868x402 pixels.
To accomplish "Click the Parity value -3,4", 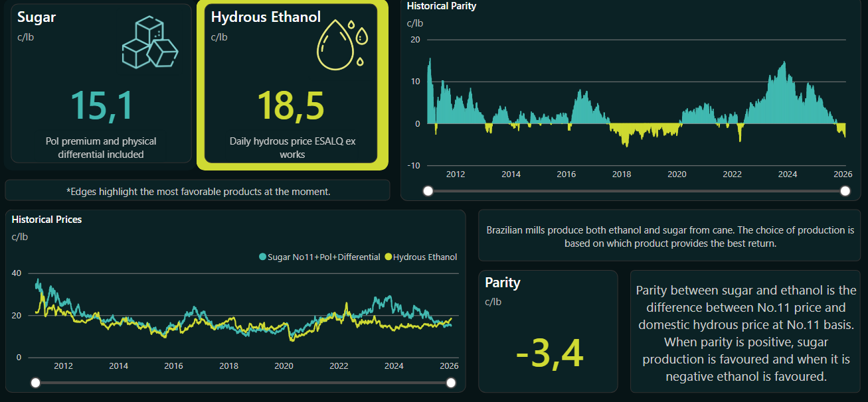I will 549,354.
